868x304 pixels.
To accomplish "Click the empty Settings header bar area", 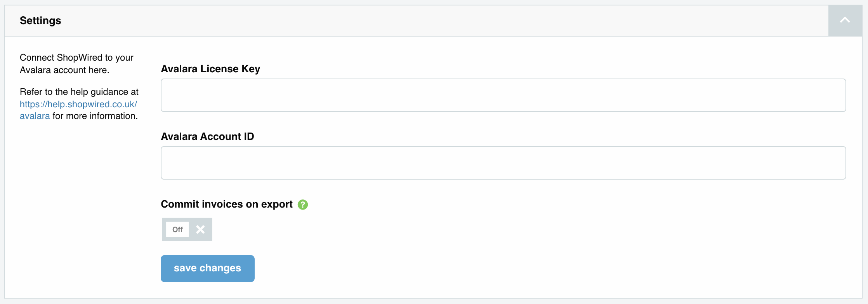I will 427,21.
